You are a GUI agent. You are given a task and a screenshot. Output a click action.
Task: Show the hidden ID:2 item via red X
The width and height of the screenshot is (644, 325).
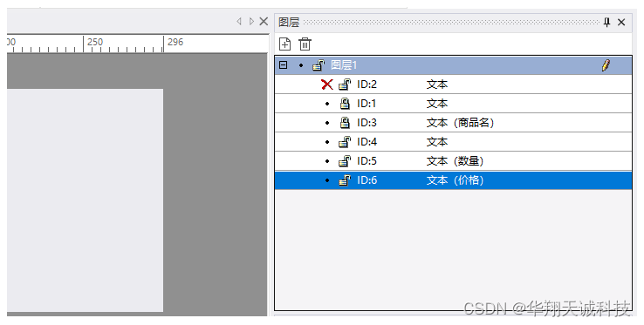coord(327,85)
